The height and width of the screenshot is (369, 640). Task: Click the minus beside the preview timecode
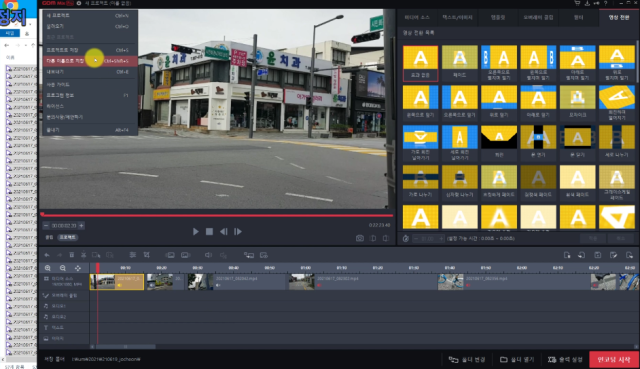[46, 225]
